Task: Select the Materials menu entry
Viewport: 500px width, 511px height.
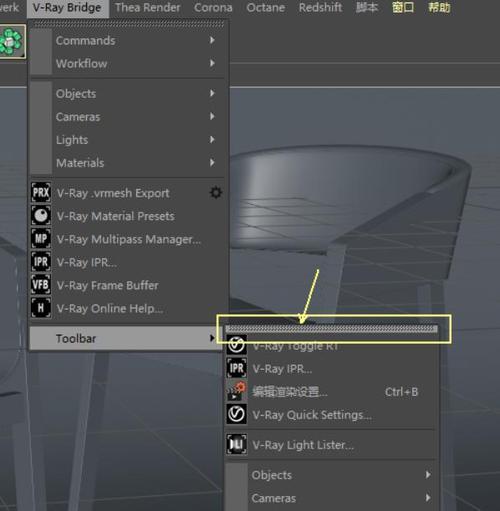Action: 127,163
